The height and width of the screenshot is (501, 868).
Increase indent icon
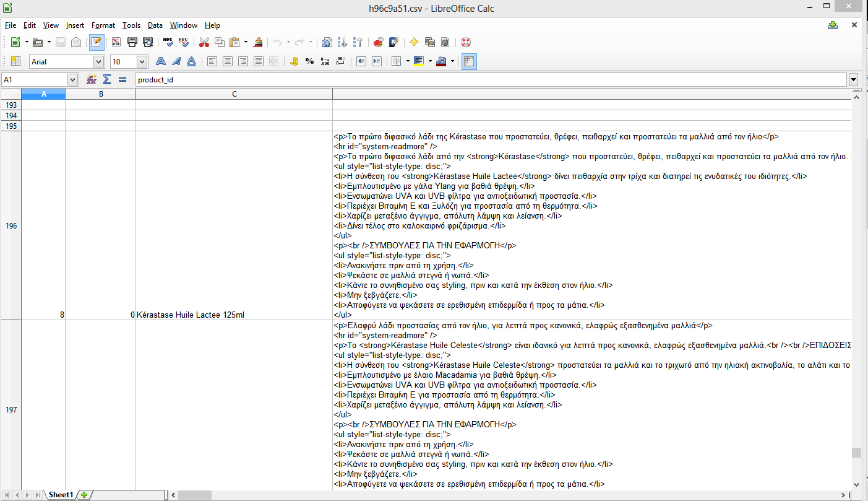pyautogui.click(x=376, y=61)
